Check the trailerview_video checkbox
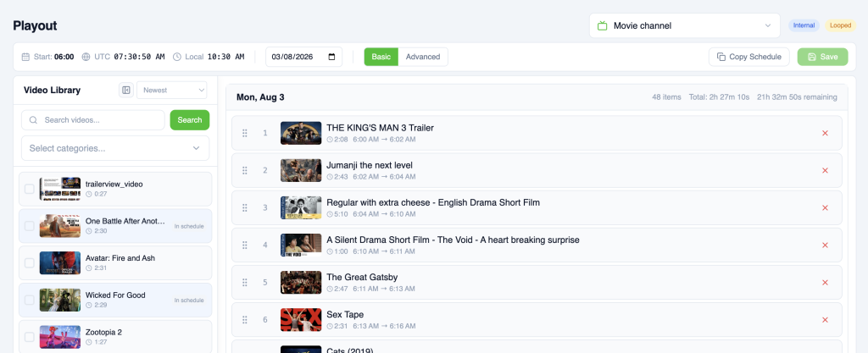 [30, 189]
